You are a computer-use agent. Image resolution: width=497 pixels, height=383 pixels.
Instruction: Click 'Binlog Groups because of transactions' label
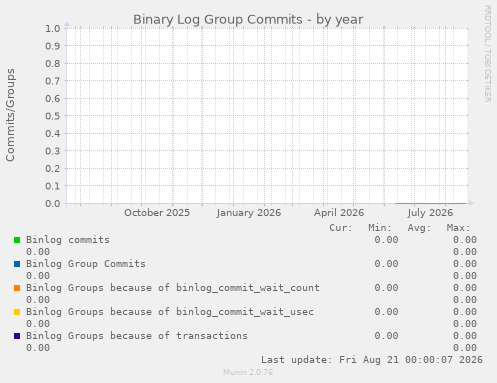(137, 336)
